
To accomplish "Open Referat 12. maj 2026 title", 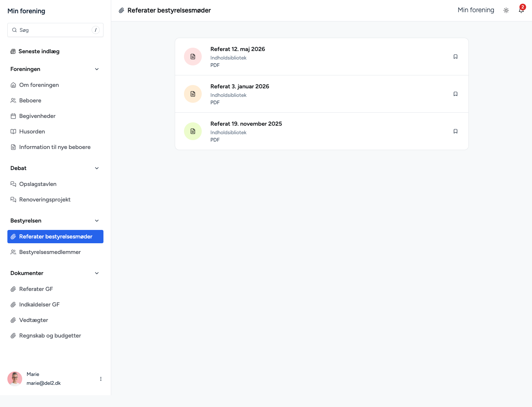I will [238, 49].
